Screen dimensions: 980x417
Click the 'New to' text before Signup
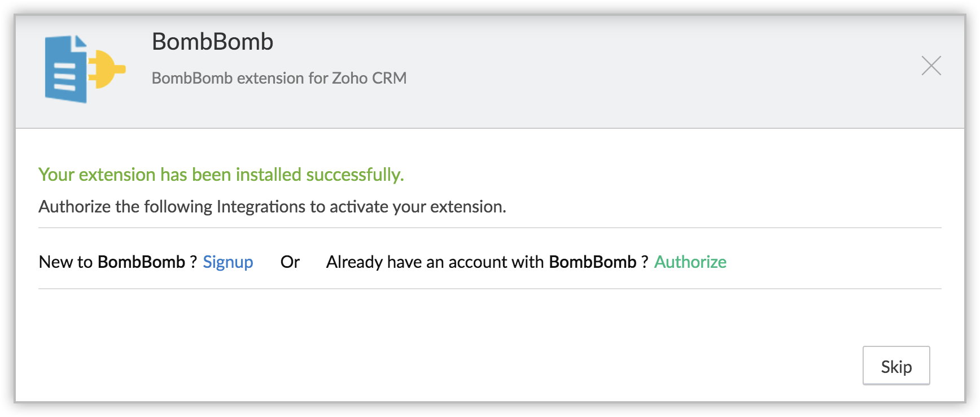(x=65, y=262)
